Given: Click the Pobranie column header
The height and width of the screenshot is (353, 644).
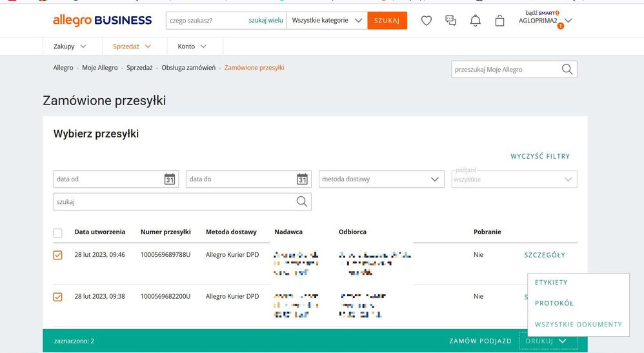Looking at the screenshot, I should 487,232.
